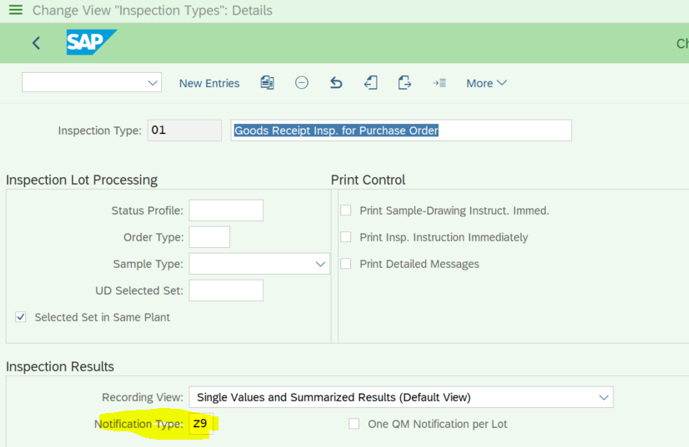Click the Notification Type input field

point(201,424)
